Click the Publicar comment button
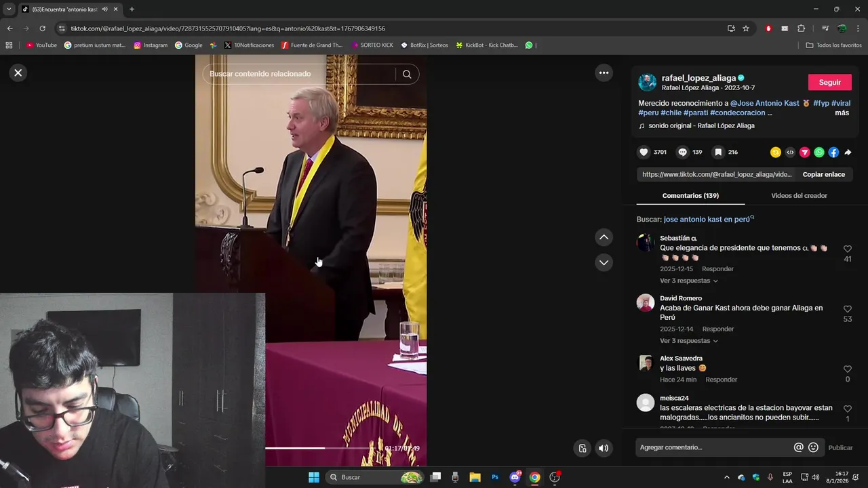This screenshot has width=868, height=488. [840, 448]
